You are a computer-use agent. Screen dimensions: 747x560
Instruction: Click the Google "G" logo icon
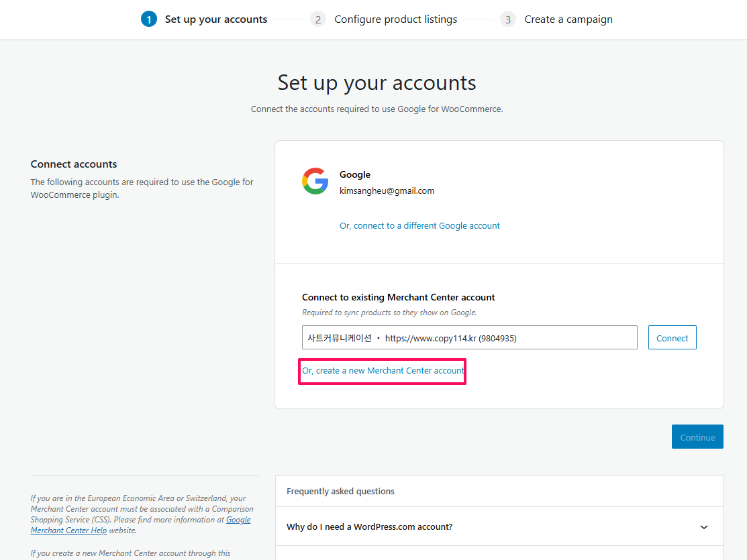[x=315, y=181]
